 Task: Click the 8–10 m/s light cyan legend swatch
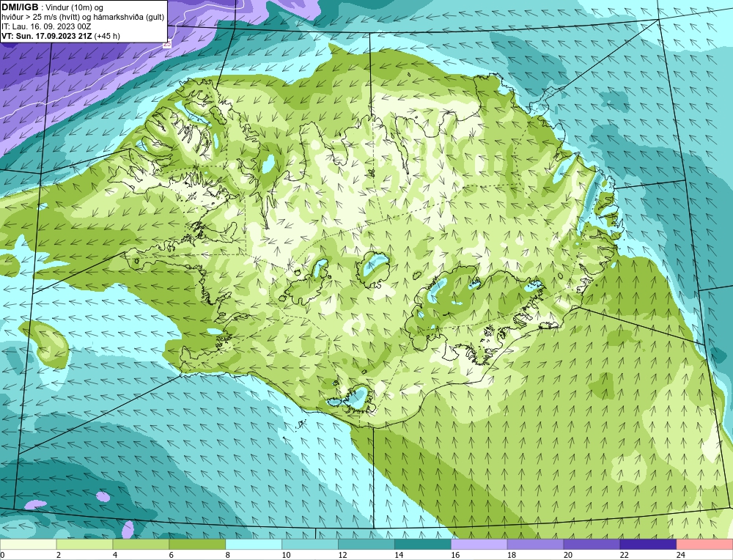(x=254, y=545)
